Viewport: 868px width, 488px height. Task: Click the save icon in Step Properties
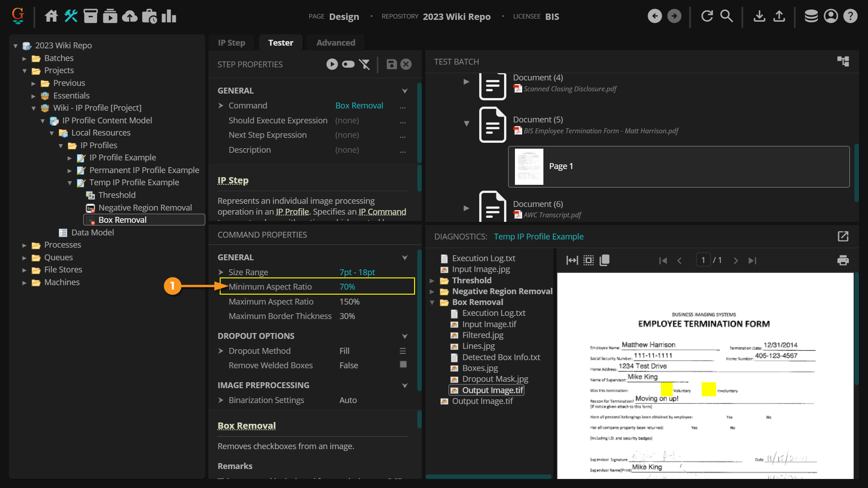click(392, 64)
